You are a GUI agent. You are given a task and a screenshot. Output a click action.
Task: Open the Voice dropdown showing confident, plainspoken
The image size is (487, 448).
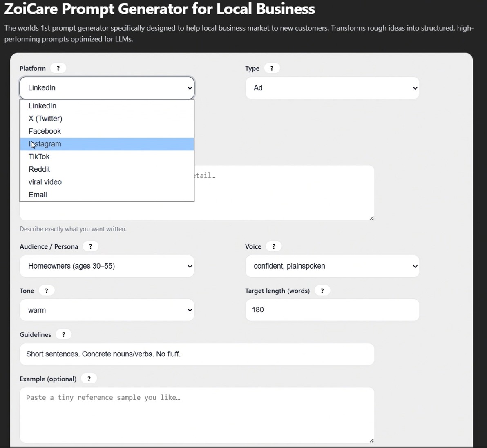332,266
